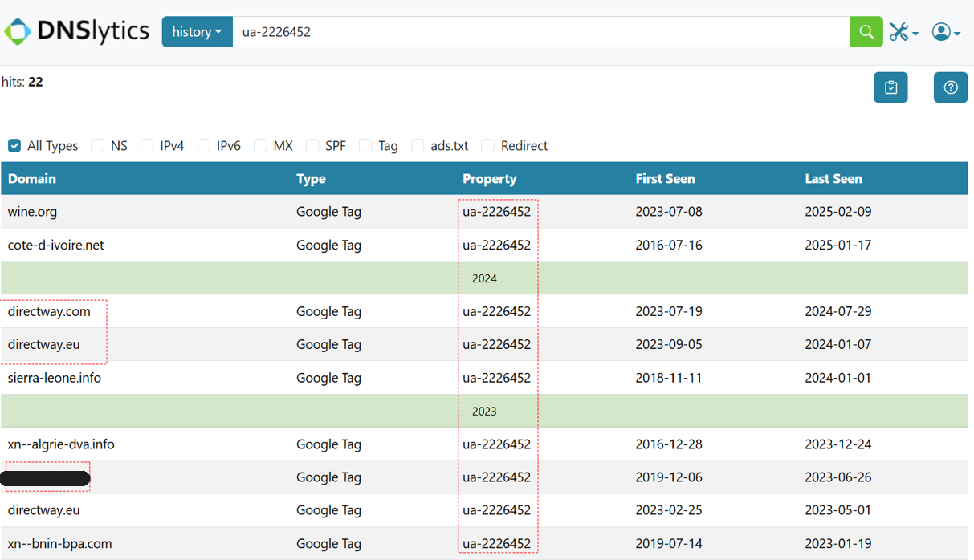Click the DNSlytics logo

[77, 32]
